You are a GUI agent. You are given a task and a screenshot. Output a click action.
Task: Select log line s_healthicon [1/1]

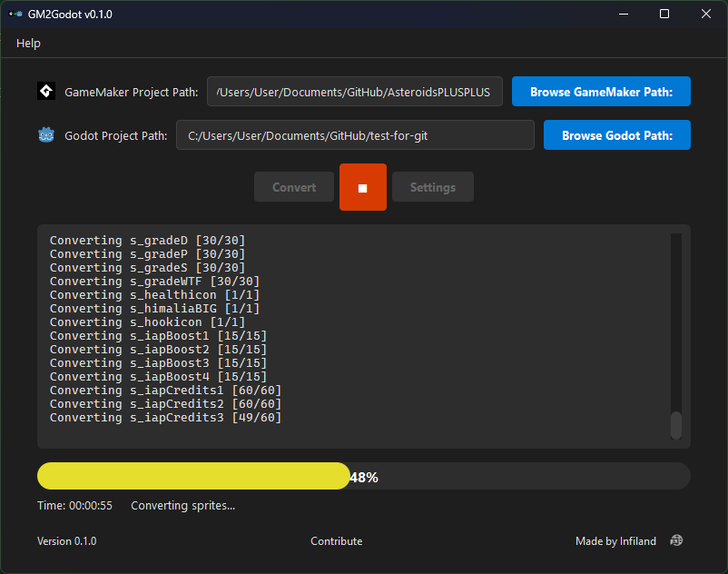point(154,295)
